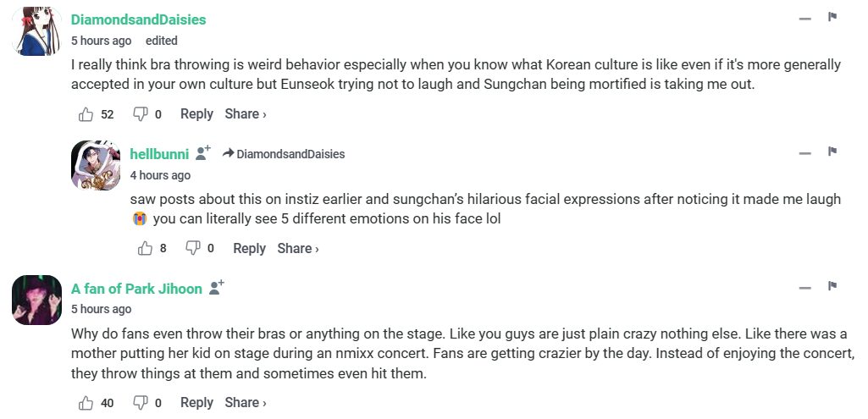The width and height of the screenshot is (868, 419).
Task: Open Share menu under DiamondsandDaisies' comment
Action: pos(246,114)
